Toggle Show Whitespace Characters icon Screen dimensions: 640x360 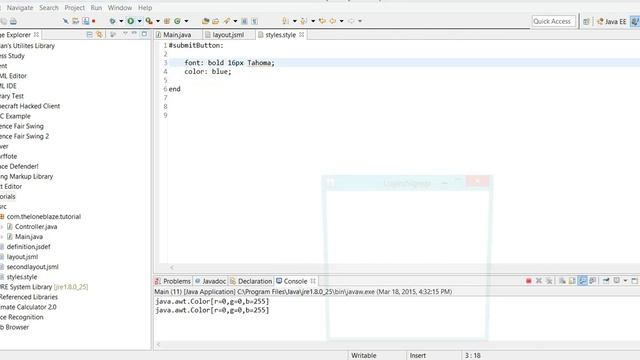tap(254, 21)
